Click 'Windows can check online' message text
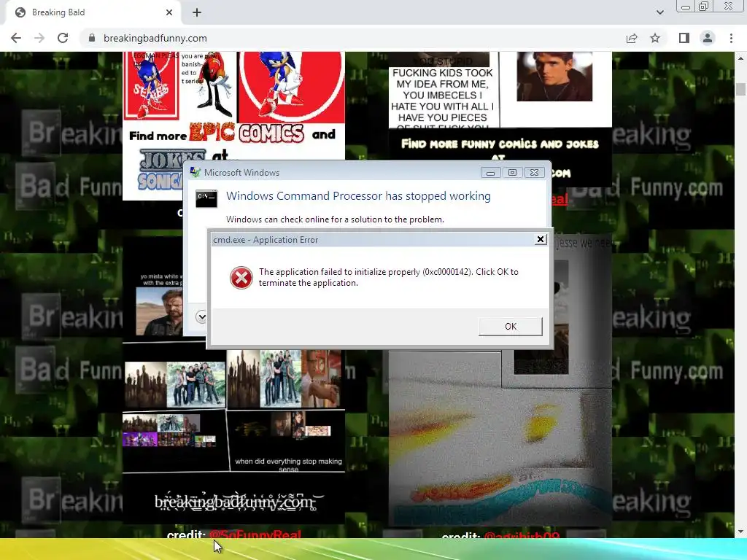Viewport: 747px width, 560px height. point(335,219)
